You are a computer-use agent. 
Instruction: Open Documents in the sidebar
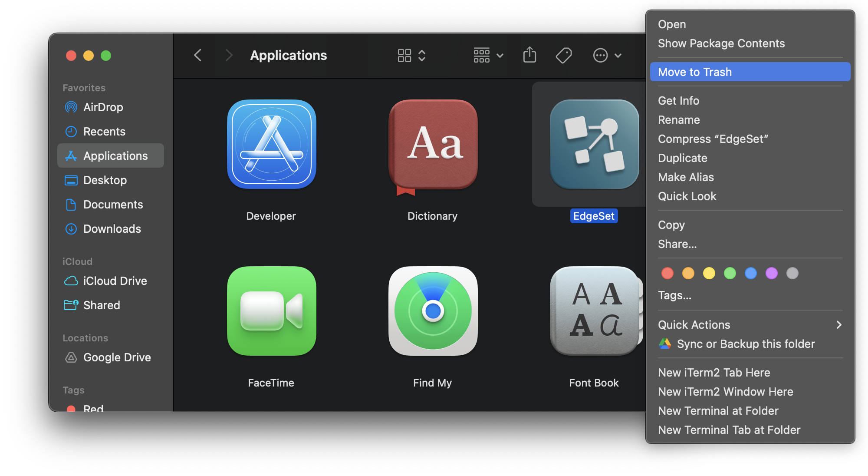tap(111, 205)
